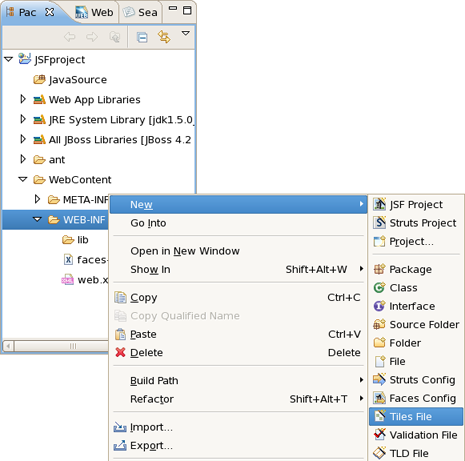Select the ant folder label
Screen dimensions: 465x461
pyautogui.click(x=57, y=160)
